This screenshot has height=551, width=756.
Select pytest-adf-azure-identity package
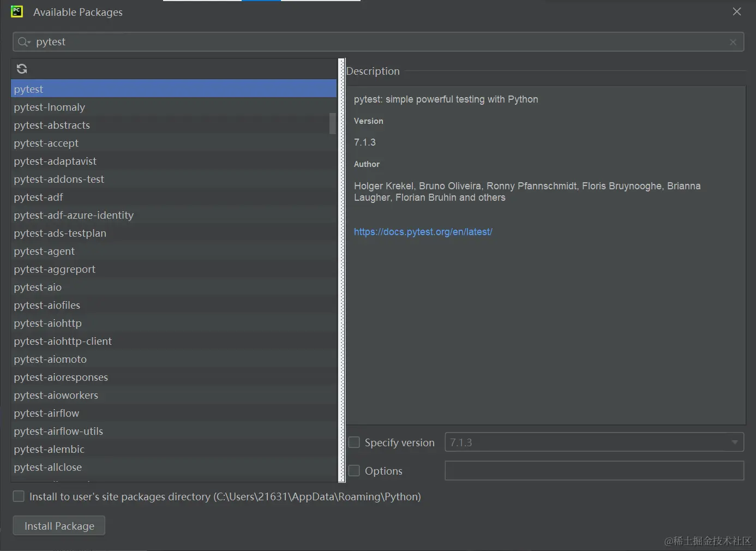(173, 215)
